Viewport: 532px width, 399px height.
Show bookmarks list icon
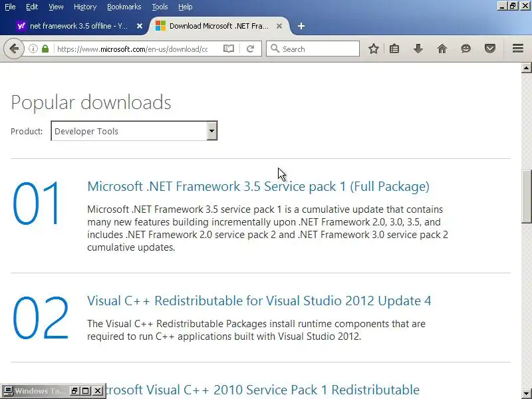(x=394, y=49)
